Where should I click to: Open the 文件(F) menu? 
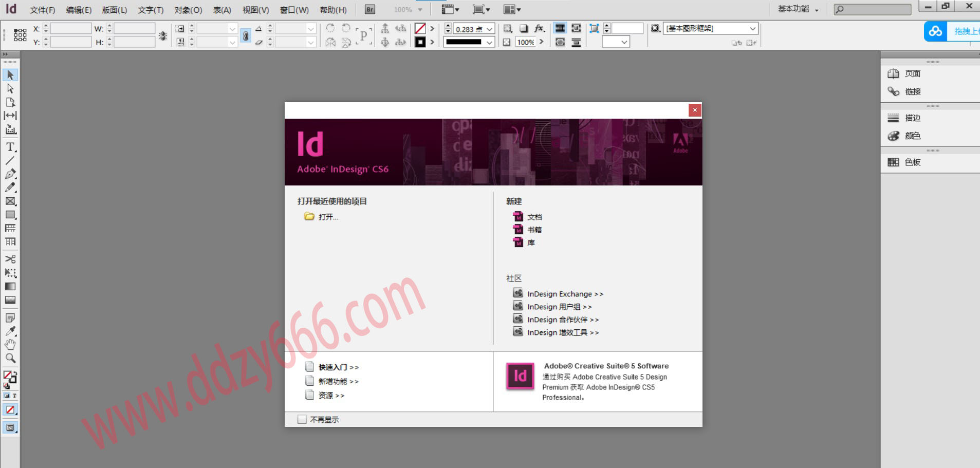(42, 10)
